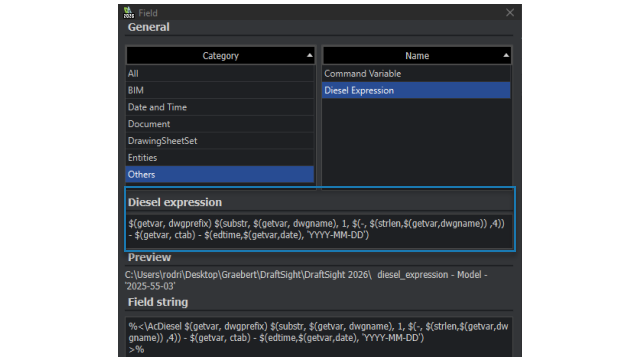Select the Others category
This screenshot has height=360, width=640.
tap(220, 174)
